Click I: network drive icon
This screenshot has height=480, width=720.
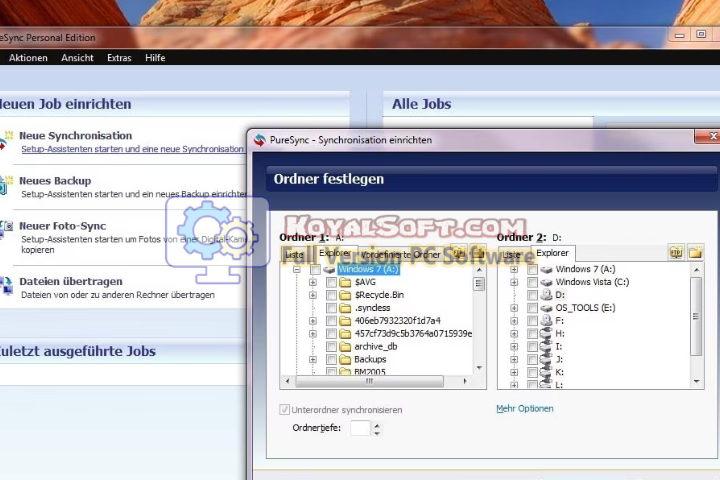pos(546,346)
